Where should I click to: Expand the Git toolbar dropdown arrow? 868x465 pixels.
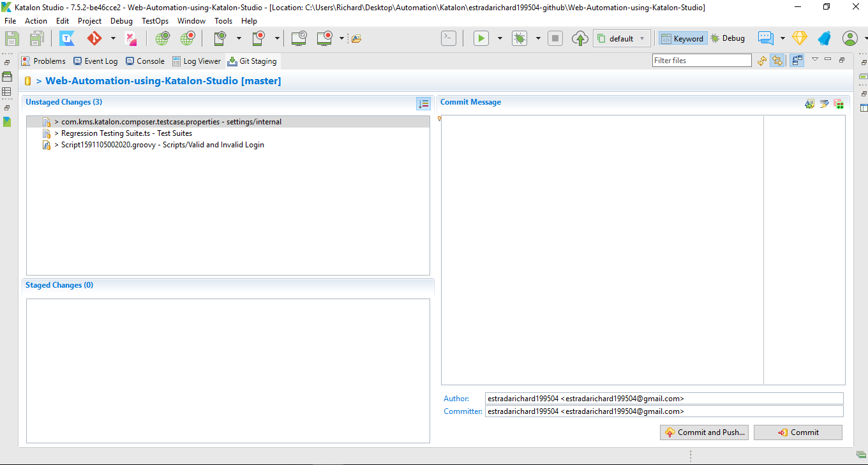click(x=113, y=38)
